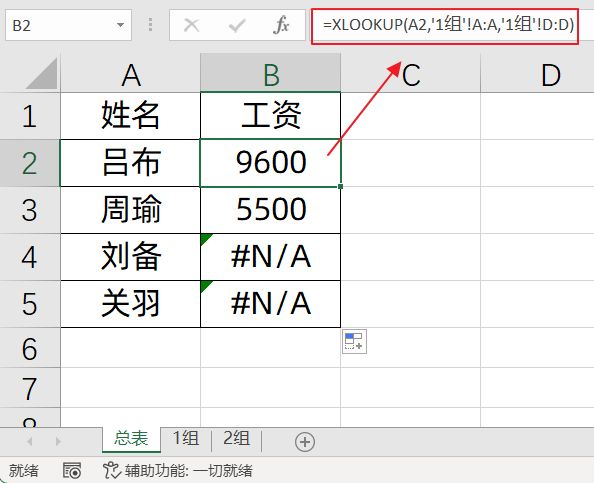
Task: Click the Enter checkmark formula icon
Action: (237, 26)
